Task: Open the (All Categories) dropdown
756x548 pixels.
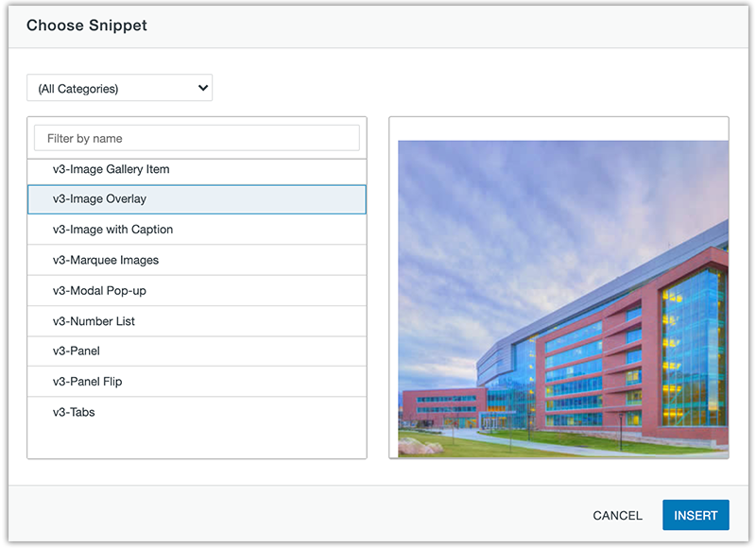Action: [x=120, y=88]
